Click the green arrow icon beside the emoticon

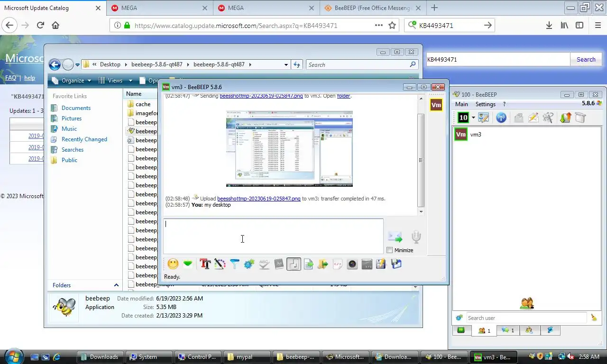pyautogui.click(x=188, y=264)
